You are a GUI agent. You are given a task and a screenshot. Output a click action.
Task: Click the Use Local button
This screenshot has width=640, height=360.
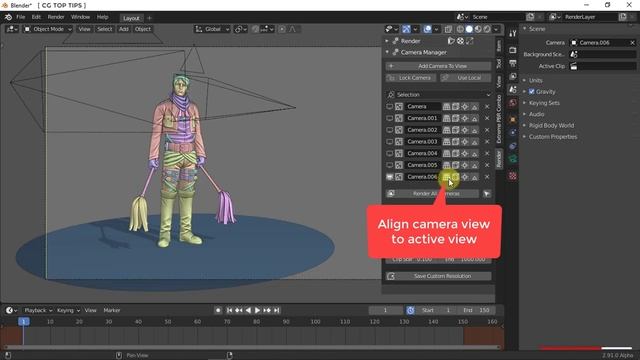[466, 78]
